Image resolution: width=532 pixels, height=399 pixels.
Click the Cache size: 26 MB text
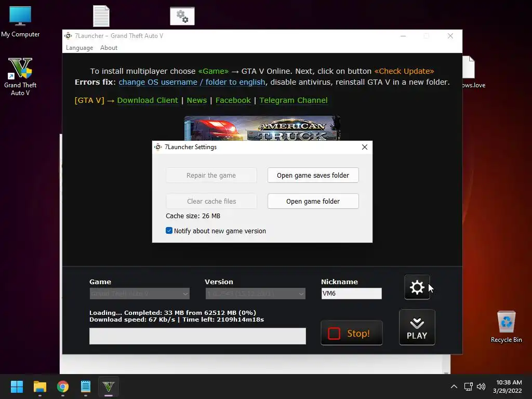pos(193,216)
